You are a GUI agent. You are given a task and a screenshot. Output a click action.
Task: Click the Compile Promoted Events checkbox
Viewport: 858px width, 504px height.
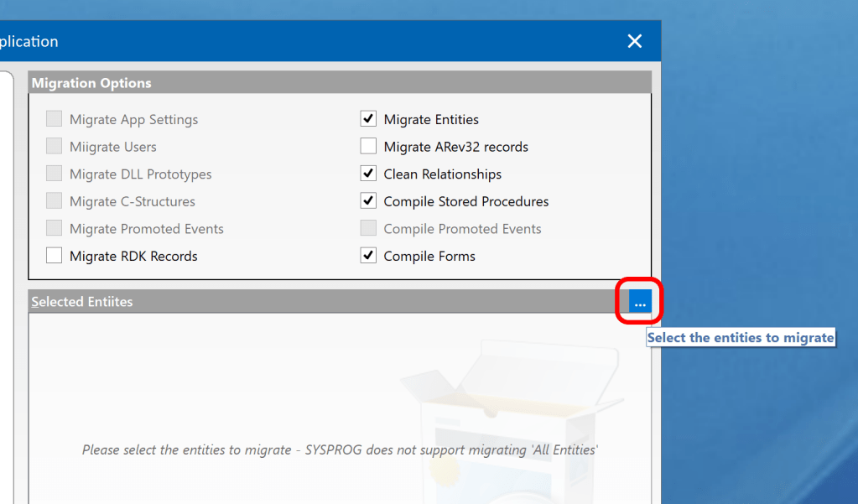(x=367, y=227)
